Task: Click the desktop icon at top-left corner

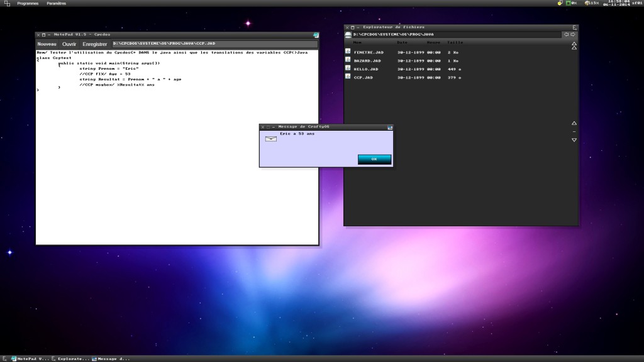Action: click(x=6, y=3)
